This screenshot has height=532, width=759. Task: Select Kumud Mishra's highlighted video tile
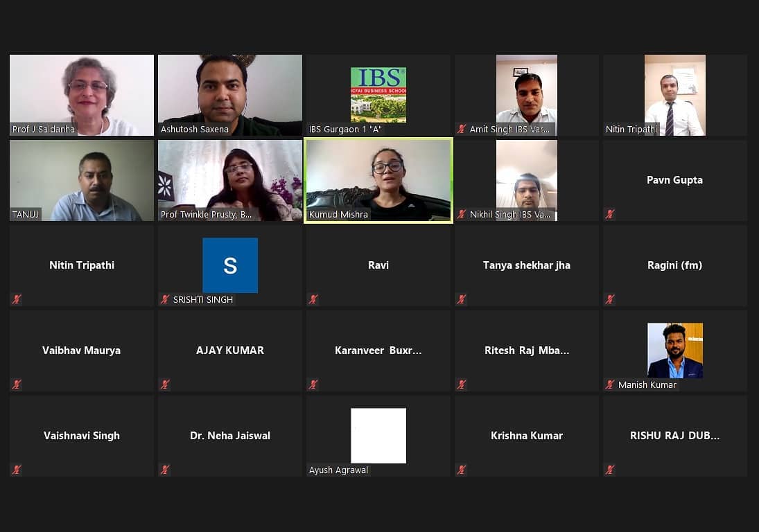coord(378,180)
